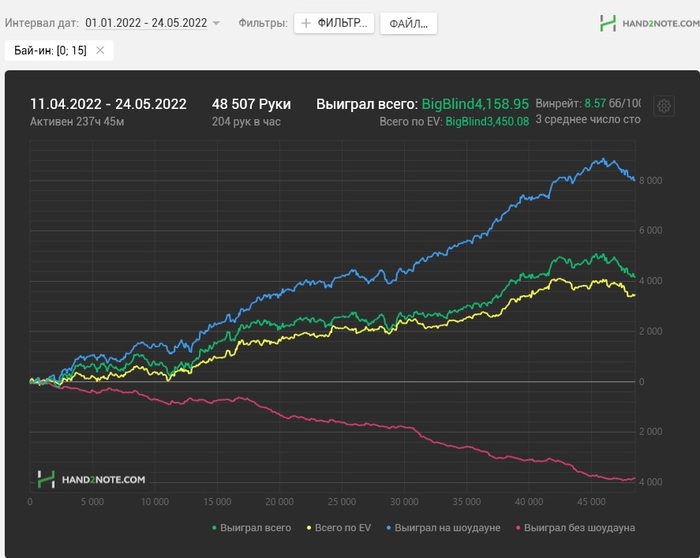Click the Фильтры label

[263, 23]
